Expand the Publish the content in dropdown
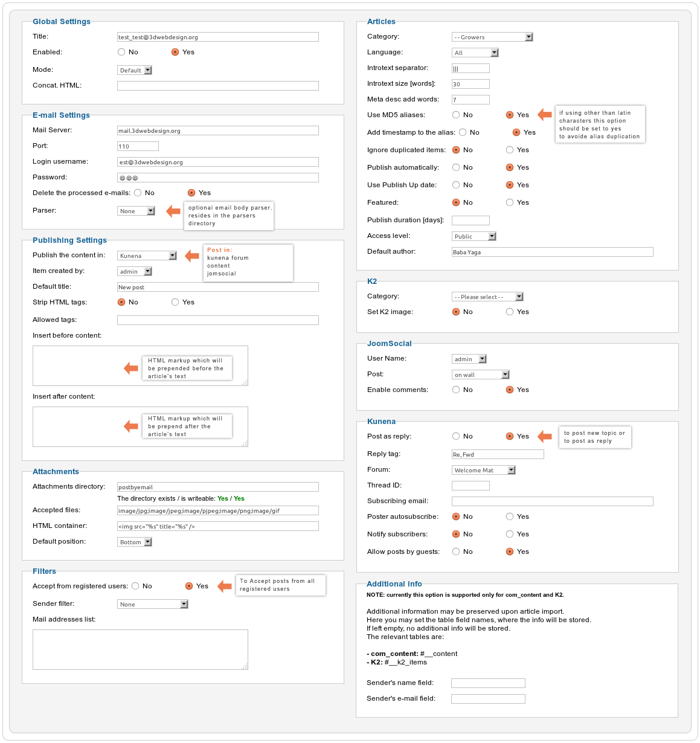Image resolution: width=700 pixels, height=743 pixels. click(x=147, y=256)
